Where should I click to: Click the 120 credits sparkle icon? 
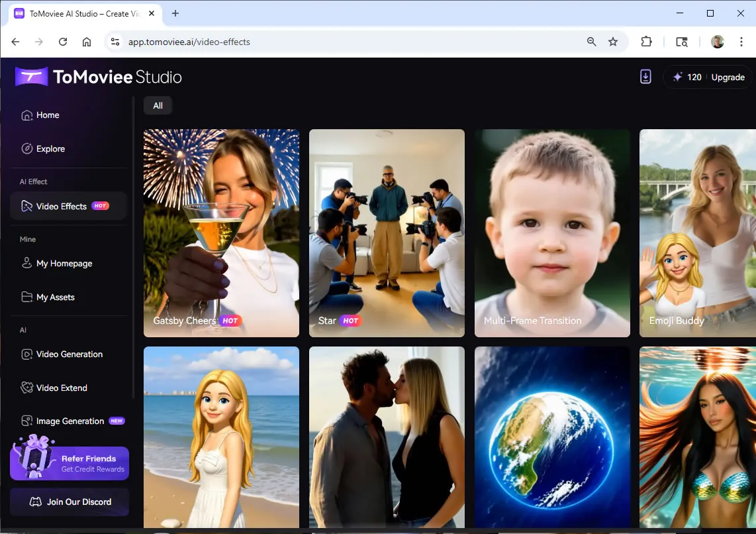tap(677, 77)
